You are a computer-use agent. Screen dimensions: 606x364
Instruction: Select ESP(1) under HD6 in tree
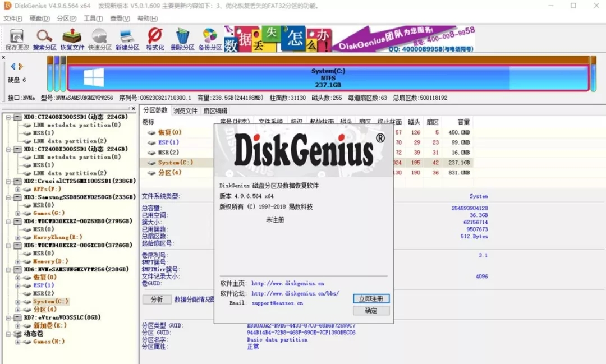(43, 285)
